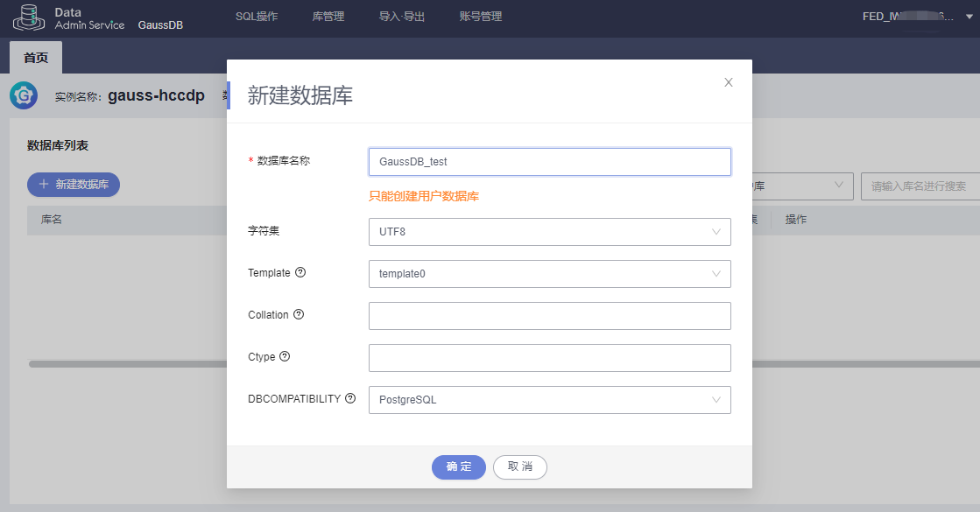Click help icon next to Ctype
Viewport: 980px width, 512px height.
tap(285, 356)
